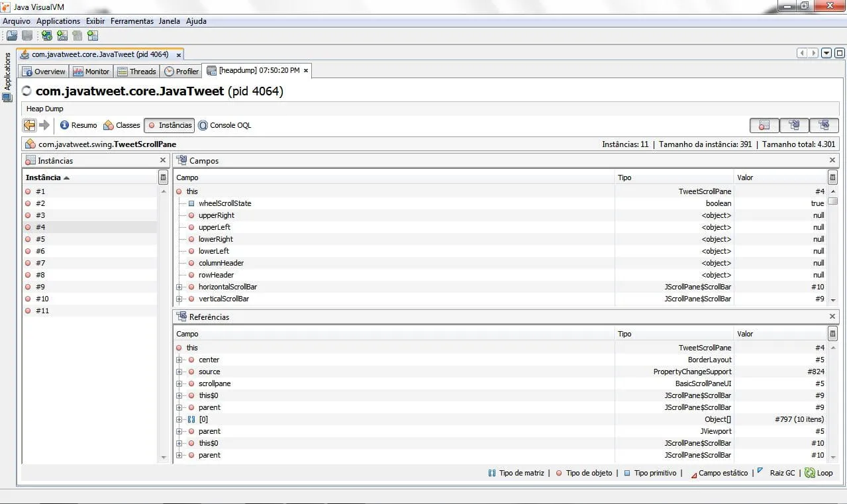The height and width of the screenshot is (504, 847).
Task: Expand the source reference node
Action: click(179, 372)
